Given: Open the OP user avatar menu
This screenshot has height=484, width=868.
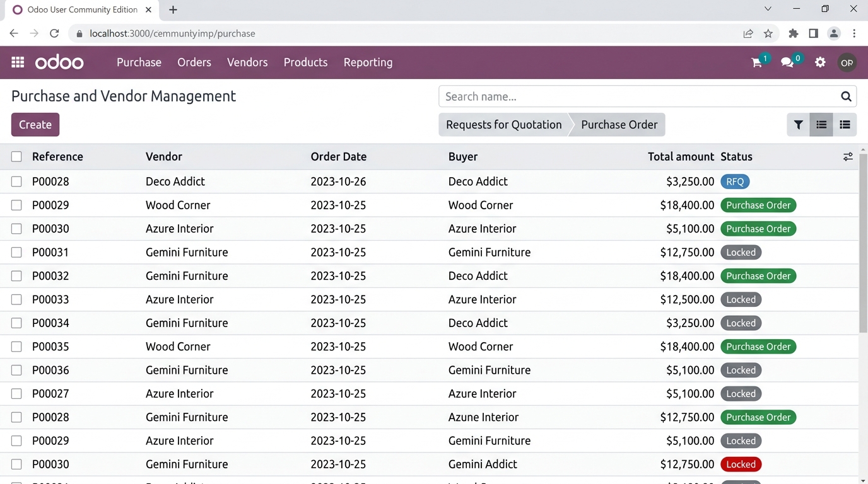Looking at the screenshot, I should pyautogui.click(x=847, y=62).
